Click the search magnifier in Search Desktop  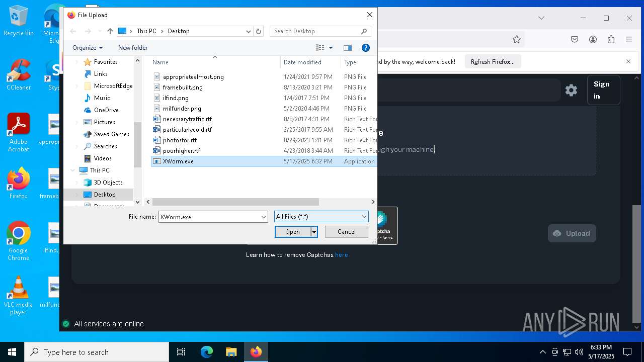pos(364,31)
